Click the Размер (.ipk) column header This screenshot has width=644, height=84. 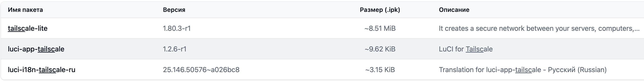(380, 10)
